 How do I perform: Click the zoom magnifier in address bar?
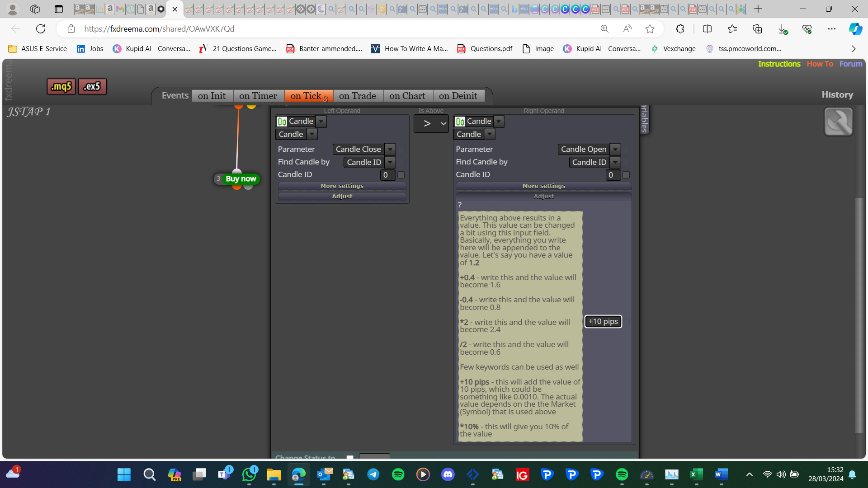pos(604,29)
